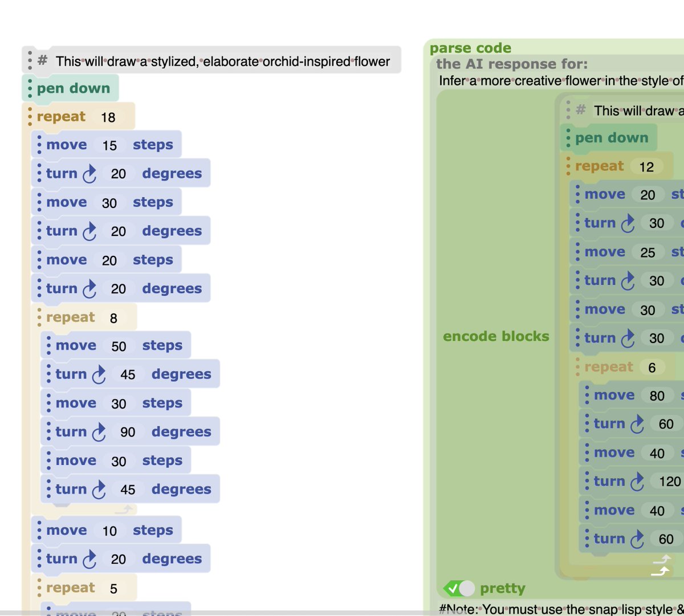Edit the 25 value in parse code move block
This screenshot has width=684, height=616.
[x=648, y=252]
